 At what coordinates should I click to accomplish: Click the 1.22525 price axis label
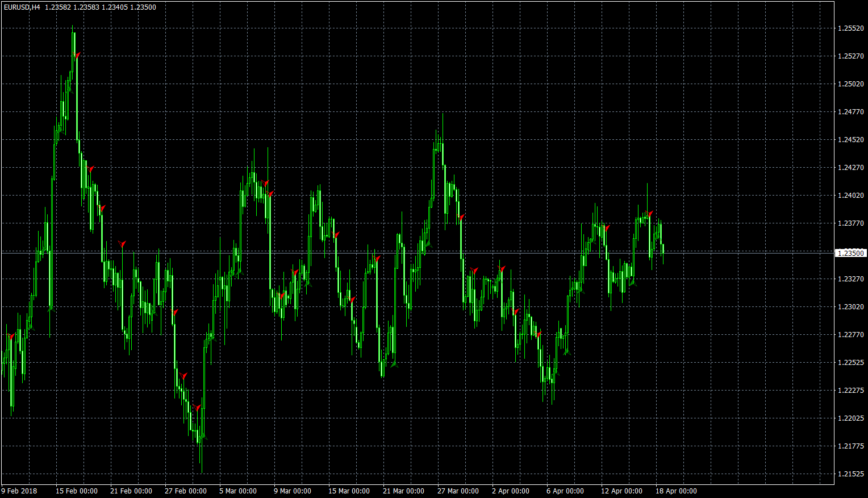coord(851,363)
